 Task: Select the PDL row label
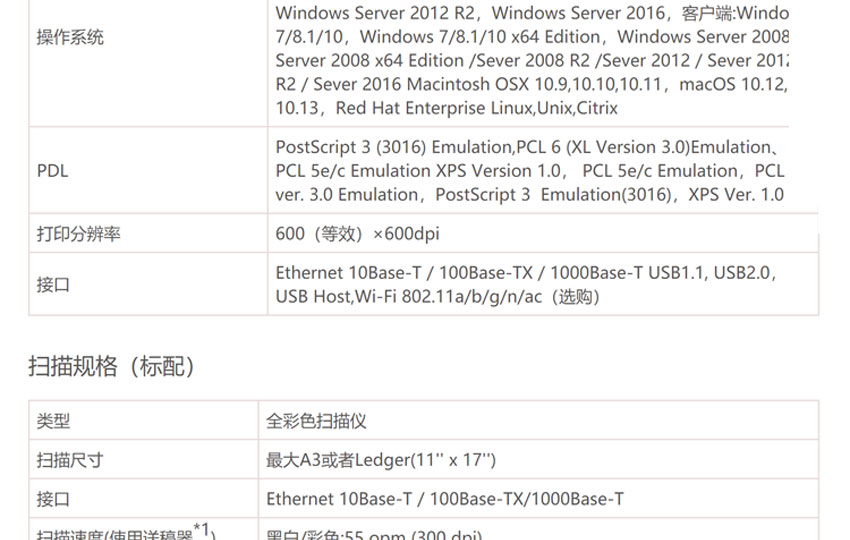53,171
